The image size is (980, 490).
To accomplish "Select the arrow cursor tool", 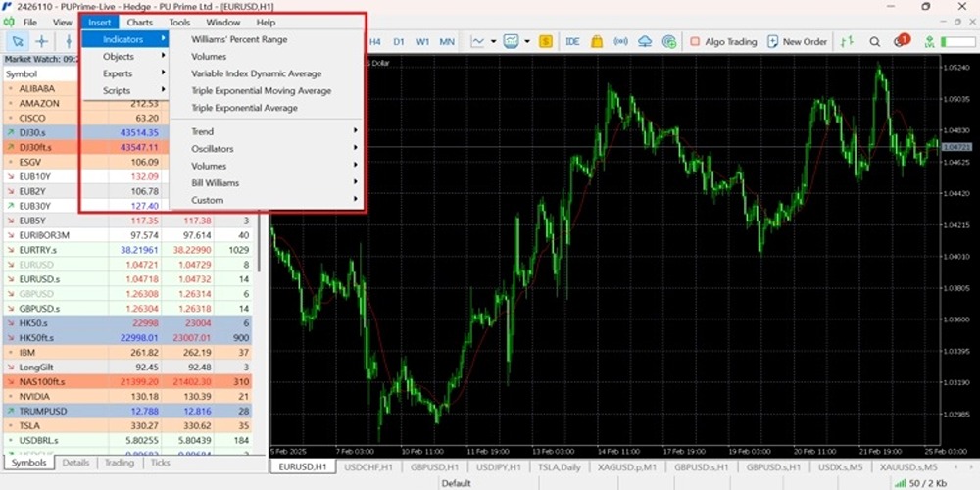I will click(x=18, y=42).
